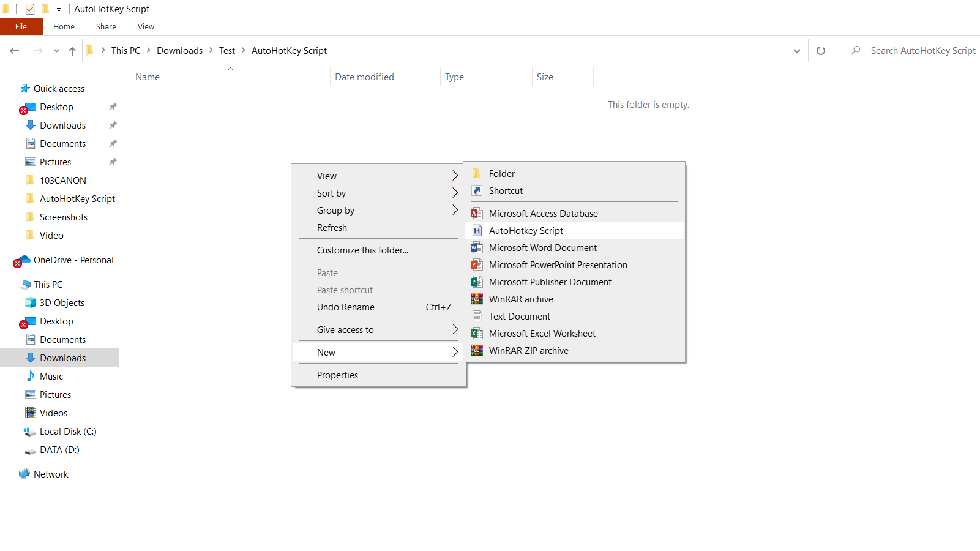The height and width of the screenshot is (551, 980).
Task: Open the File ribbon tab
Action: coord(21,26)
